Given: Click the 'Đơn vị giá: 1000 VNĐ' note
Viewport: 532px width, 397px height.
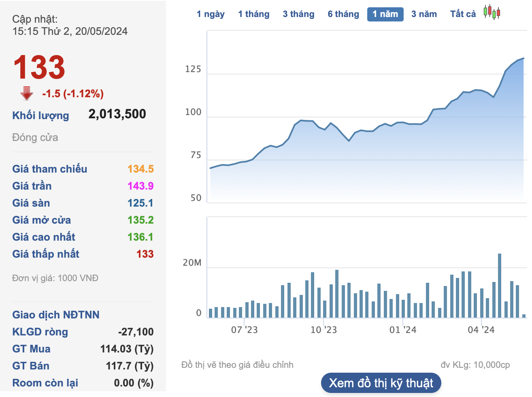Looking at the screenshot, I should pyautogui.click(x=55, y=278).
